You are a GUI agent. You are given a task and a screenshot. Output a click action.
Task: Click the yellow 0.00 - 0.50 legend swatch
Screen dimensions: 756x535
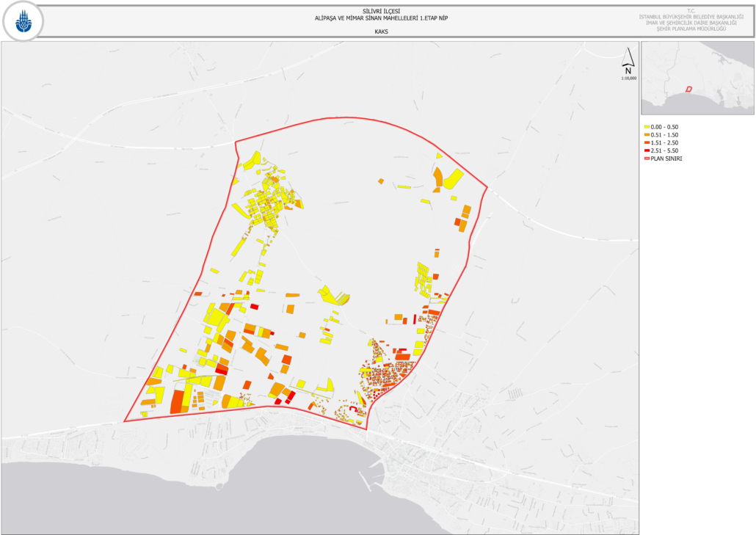(647, 127)
